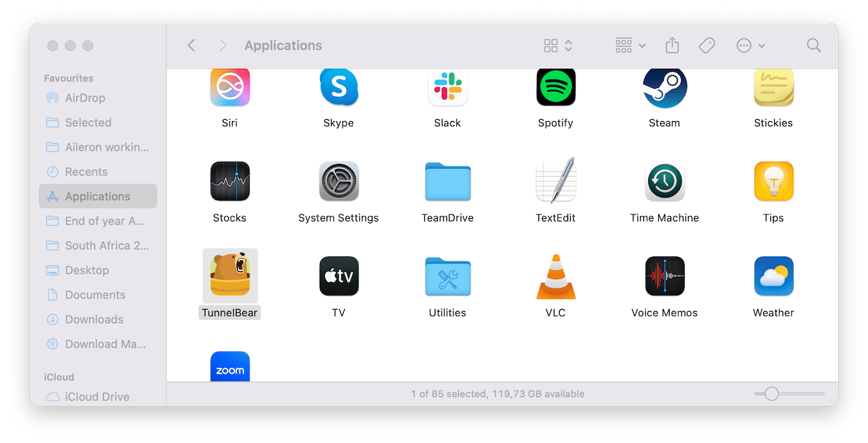The image size is (868, 443).
Task: Select the TunnelBear app icon
Action: click(230, 276)
